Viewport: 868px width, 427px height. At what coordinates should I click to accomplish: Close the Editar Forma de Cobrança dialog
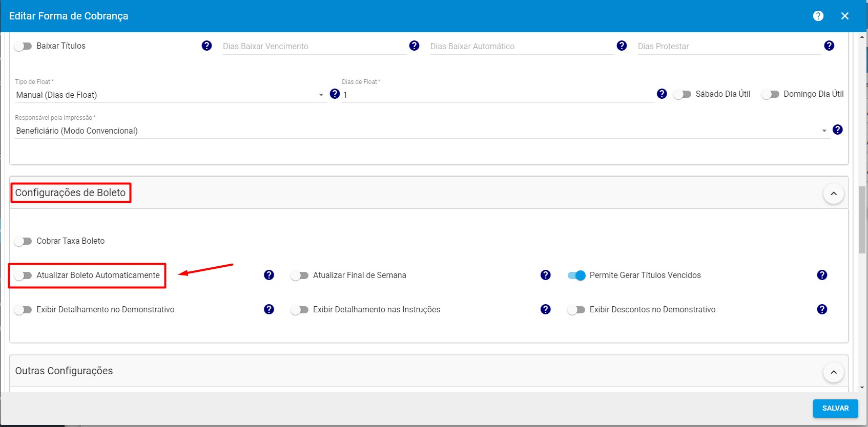[x=845, y=16]
